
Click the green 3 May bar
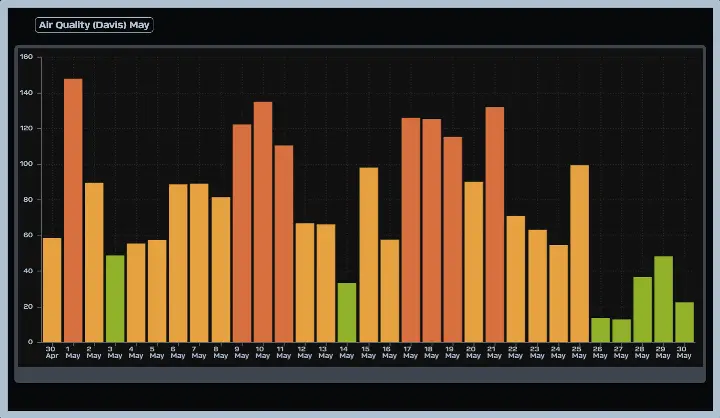tap(115, 299)
